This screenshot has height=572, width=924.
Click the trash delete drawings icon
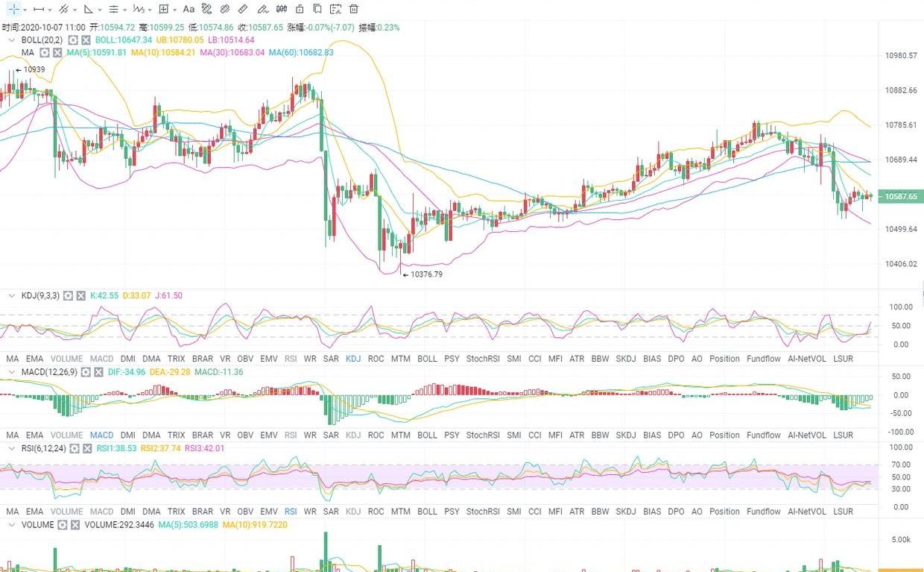(x=353, y=9)
